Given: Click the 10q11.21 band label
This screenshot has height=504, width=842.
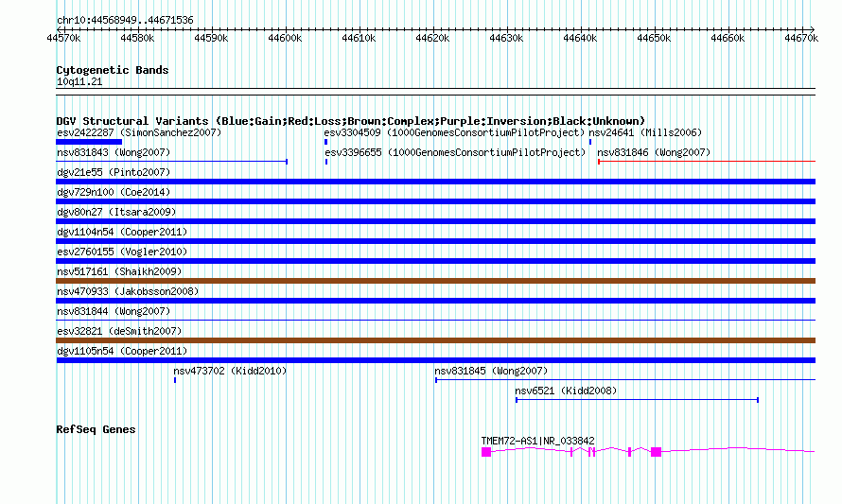Looking at the screenshot, I should [x=79, y=82].
